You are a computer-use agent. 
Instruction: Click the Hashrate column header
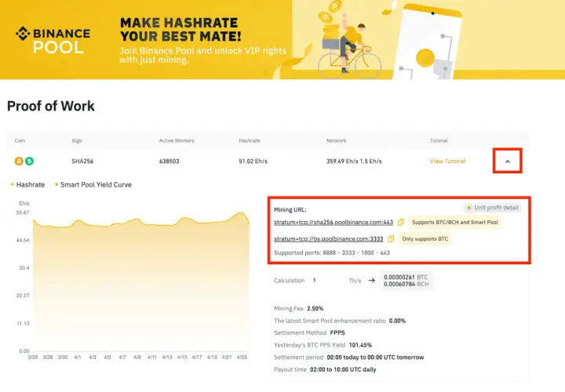pos(250,141)
